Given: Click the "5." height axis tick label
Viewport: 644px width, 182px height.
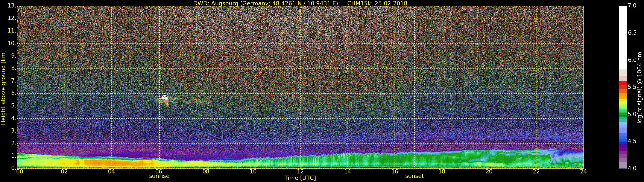Looking at the screenshot, I should 14,106.
